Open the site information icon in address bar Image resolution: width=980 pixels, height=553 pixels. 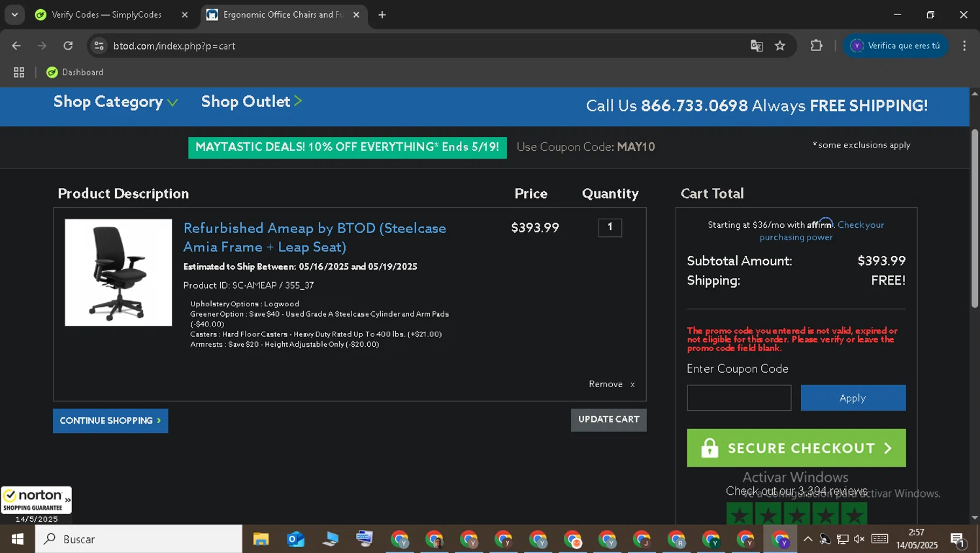[x=99, y=46]
